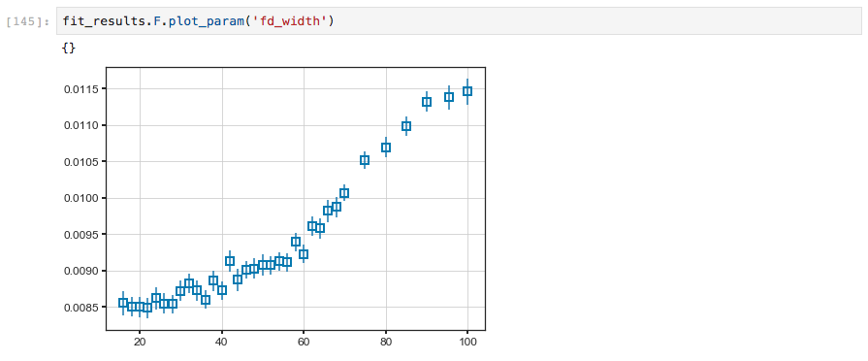Image resolution: width=868 pixels, height=361 pixels.
Task: Click the x-axis label 100
Action: (467, 342)
